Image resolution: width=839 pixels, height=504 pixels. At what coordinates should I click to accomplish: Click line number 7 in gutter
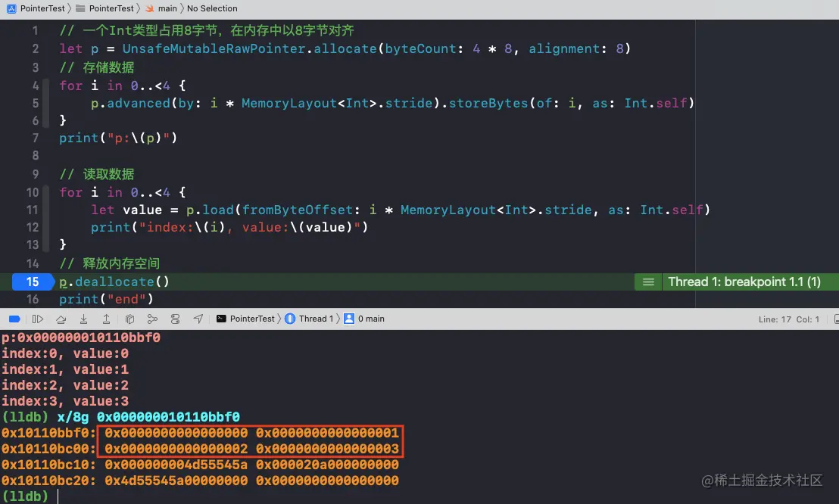36,138
